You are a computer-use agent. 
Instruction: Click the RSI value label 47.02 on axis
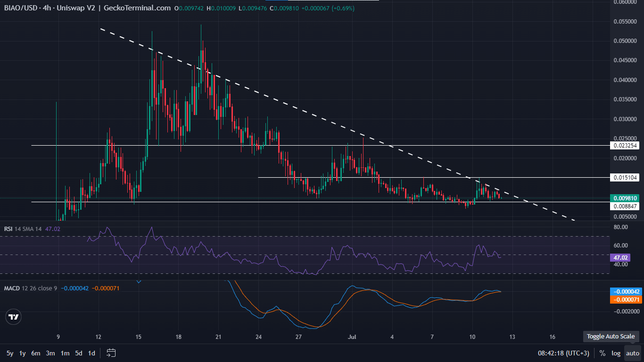tap(619, 258)
